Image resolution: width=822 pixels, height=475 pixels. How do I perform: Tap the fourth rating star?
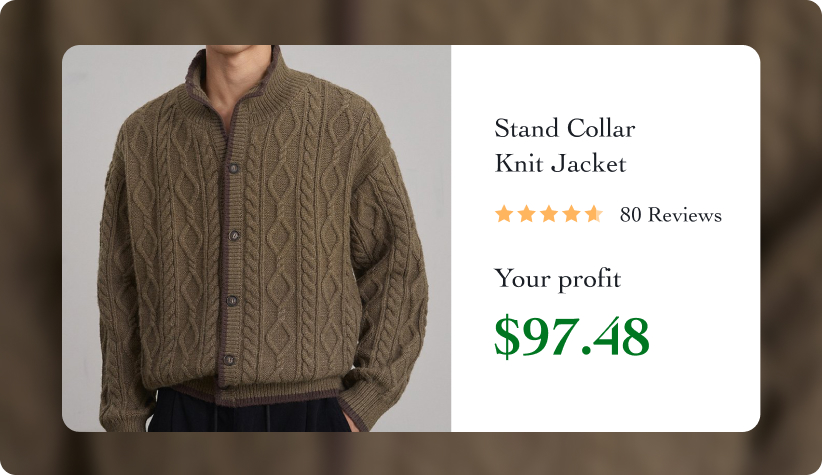coord(571,214)
